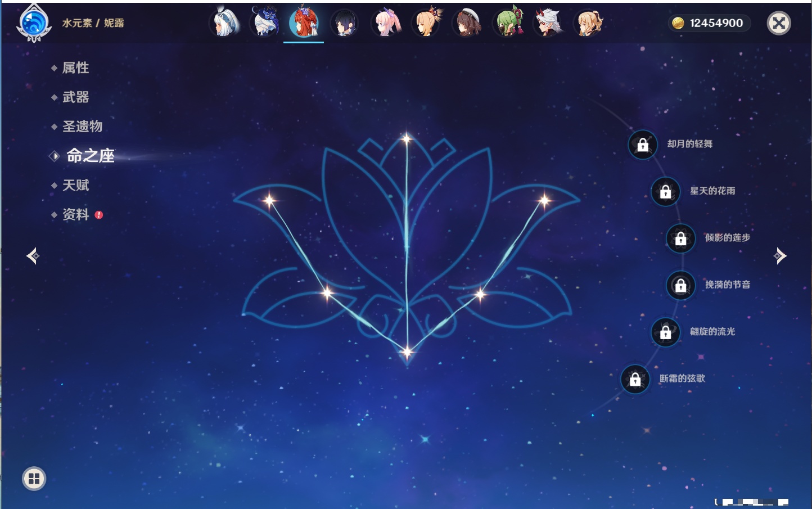This screenshot has width=812, height=509.
Task: Click the bottom star of the lotus constellation
Action: [407, 353]
